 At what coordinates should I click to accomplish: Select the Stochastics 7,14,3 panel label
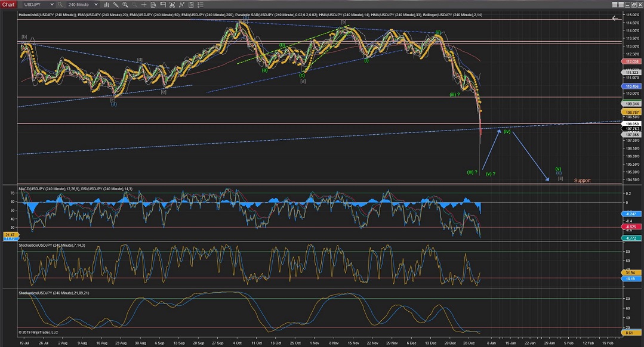coord(52,245)
